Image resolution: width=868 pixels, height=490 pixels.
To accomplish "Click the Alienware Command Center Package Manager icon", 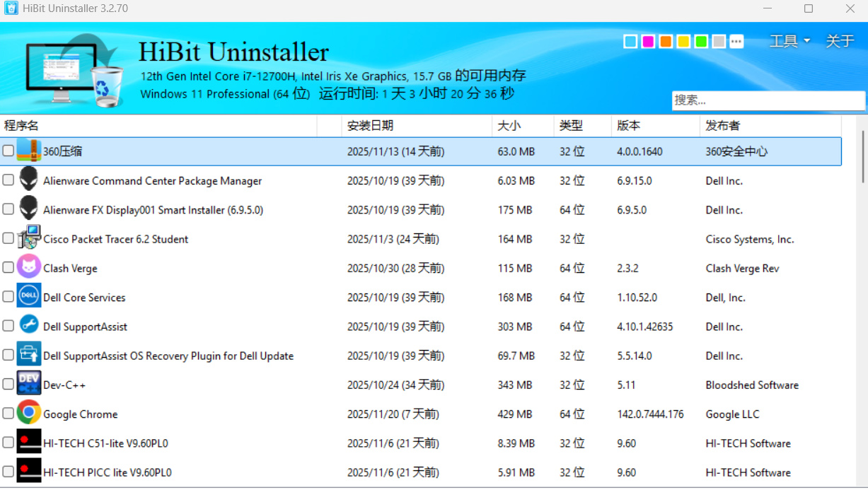I will click(29, 180).
